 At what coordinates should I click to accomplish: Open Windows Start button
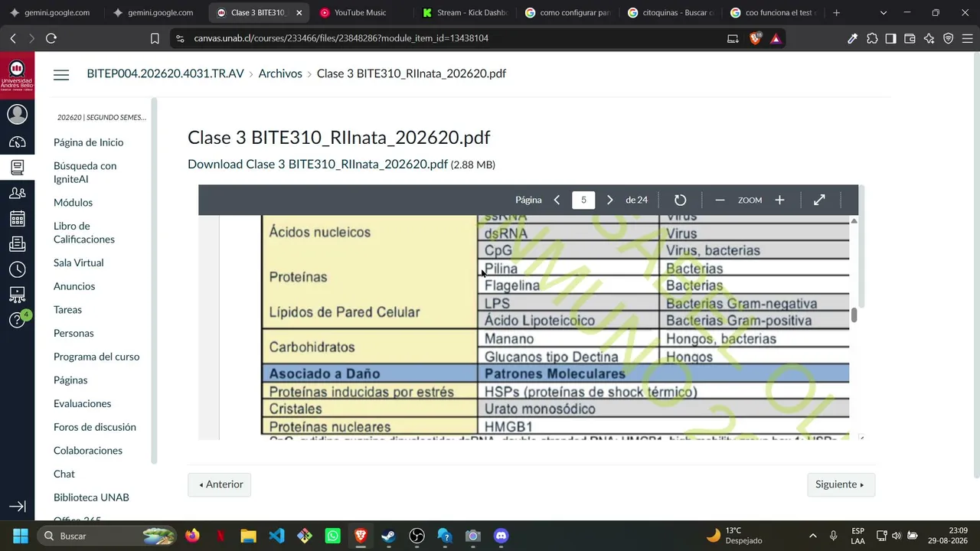[x=21, y=536]
